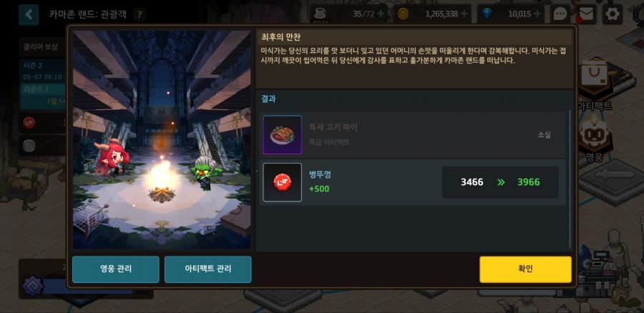Open the chat speech bubble icon

pos(560,14)
